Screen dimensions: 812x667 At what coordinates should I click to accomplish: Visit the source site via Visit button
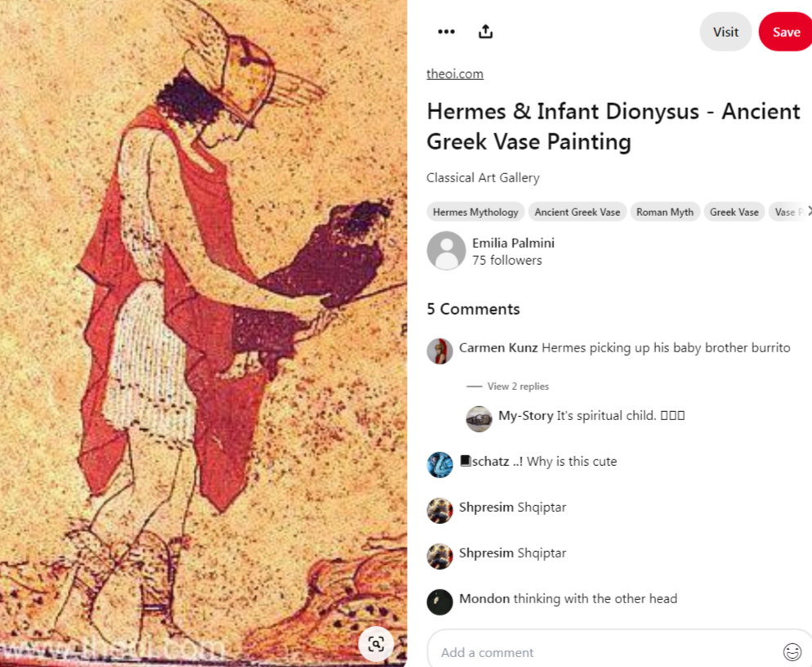coord(725,32)
